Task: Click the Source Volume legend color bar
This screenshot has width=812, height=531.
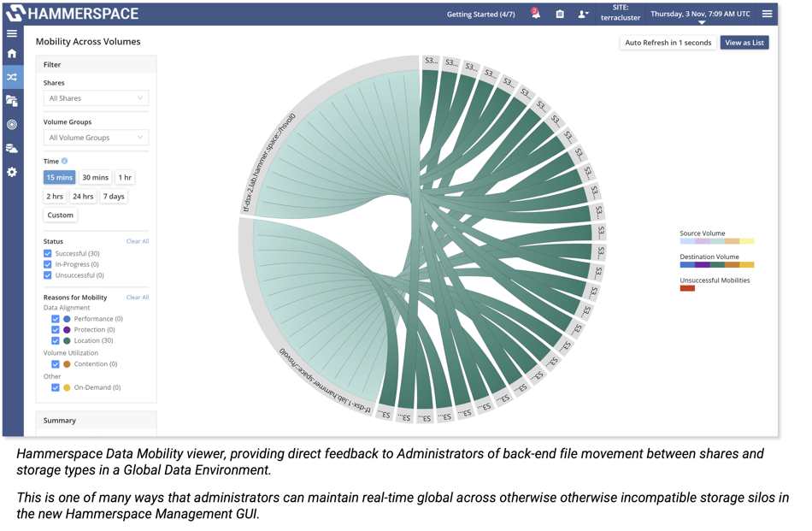Action: [x=717, y=241]
